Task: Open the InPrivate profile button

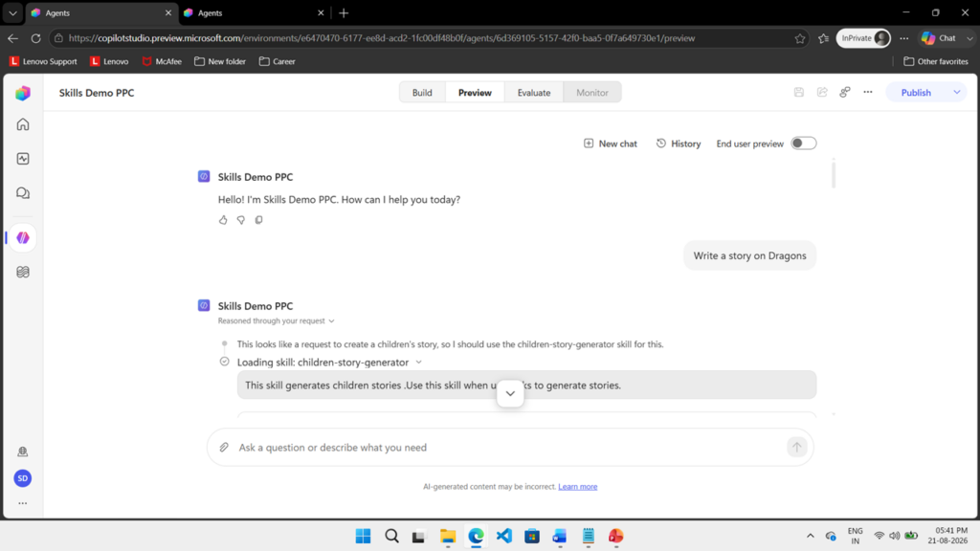Action: click(x=864, y=38)
